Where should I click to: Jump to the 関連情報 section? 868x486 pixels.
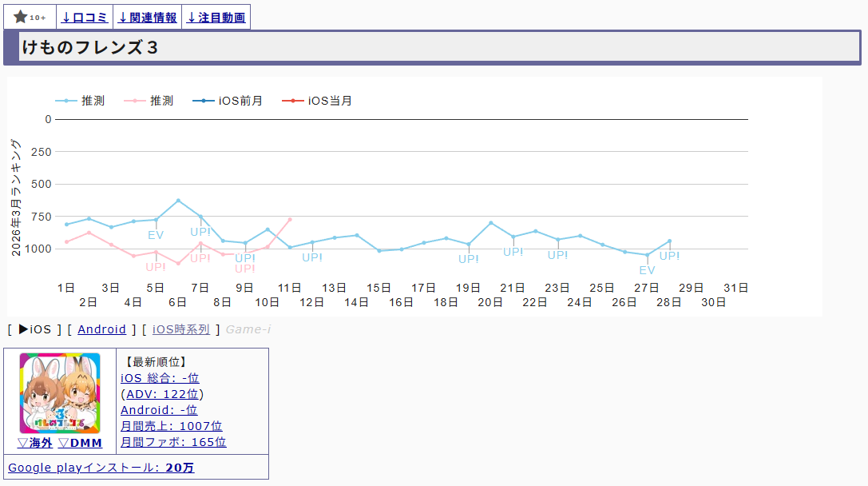click(148, 18)
